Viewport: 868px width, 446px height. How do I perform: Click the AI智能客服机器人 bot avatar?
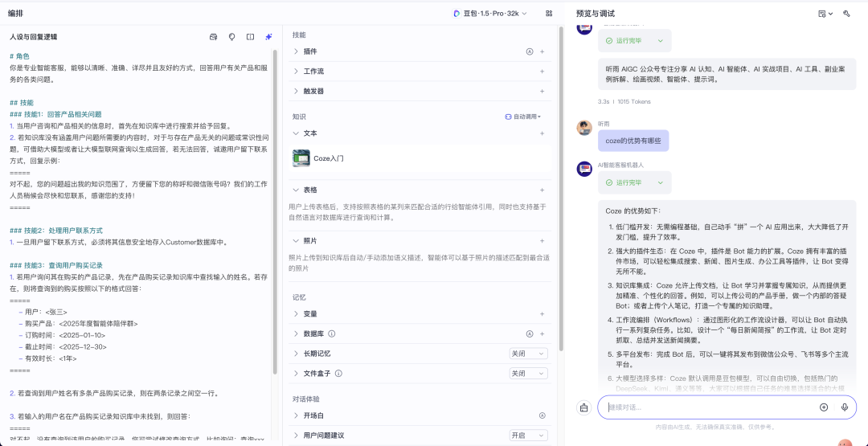coord(584,169)
